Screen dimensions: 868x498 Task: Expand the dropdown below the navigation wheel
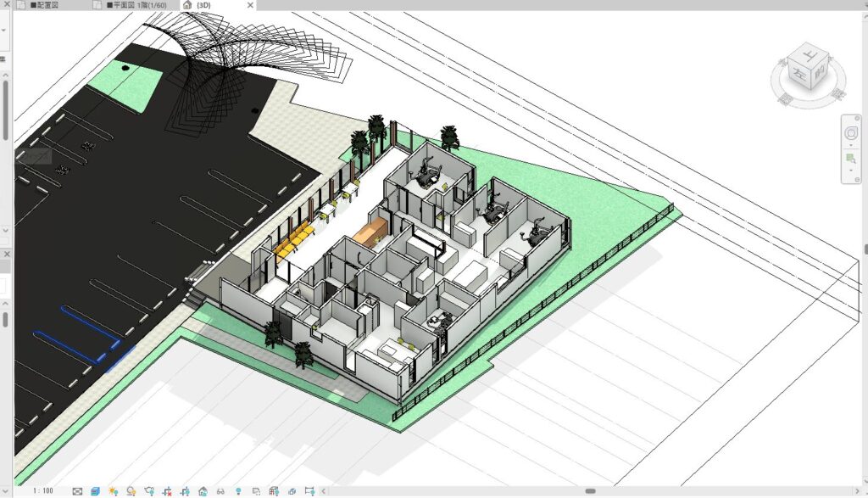point(850,145)
